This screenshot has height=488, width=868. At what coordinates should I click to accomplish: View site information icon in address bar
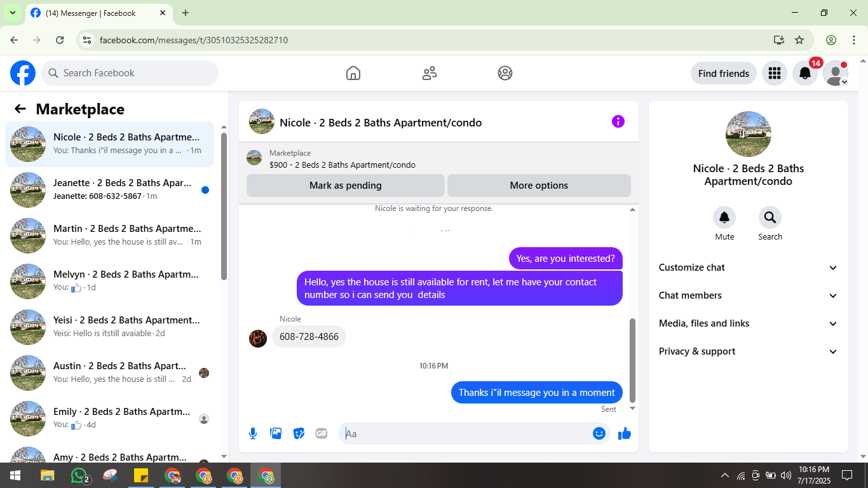pyautogui.click(x=88, y=40)
